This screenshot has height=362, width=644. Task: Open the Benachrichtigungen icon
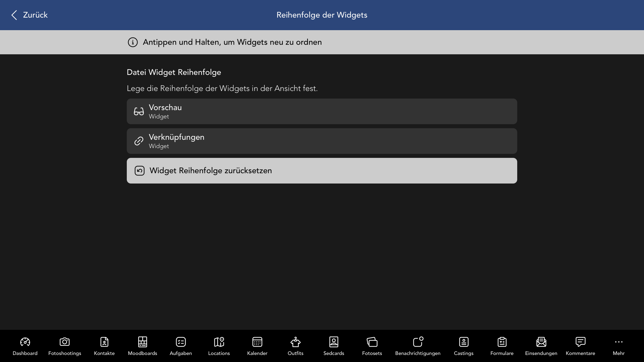click(x=418, y=342)
